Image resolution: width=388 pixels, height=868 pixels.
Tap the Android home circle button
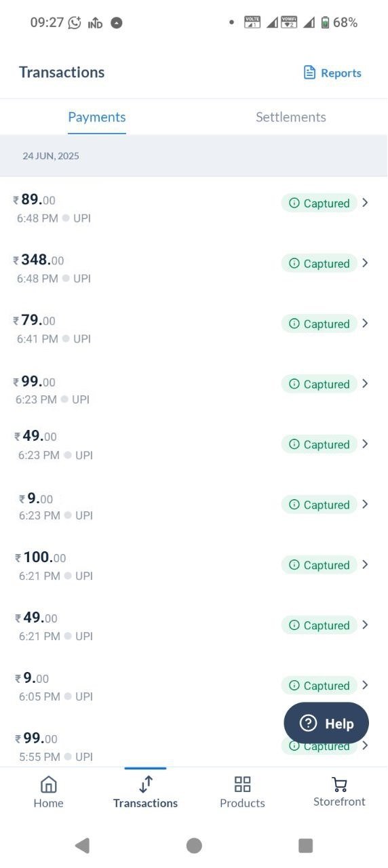[x=194, y=845]
